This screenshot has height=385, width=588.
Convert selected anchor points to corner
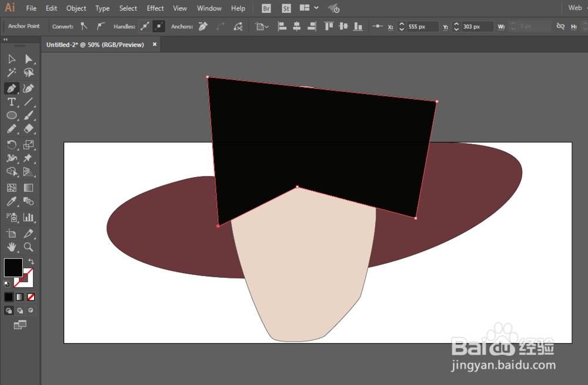coord(84,26)
